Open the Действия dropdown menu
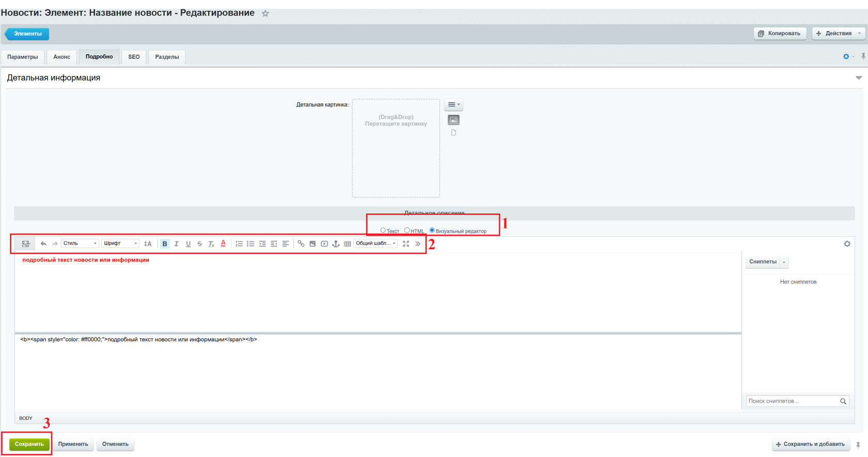The height and width of the screenshot is (457, 868). coord(839,34)
